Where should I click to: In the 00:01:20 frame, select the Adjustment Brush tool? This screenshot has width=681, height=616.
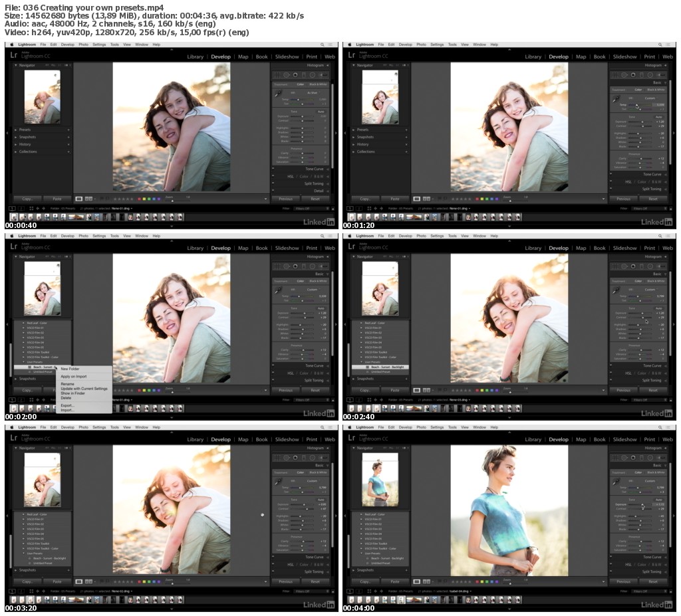[x=662, y=74]
